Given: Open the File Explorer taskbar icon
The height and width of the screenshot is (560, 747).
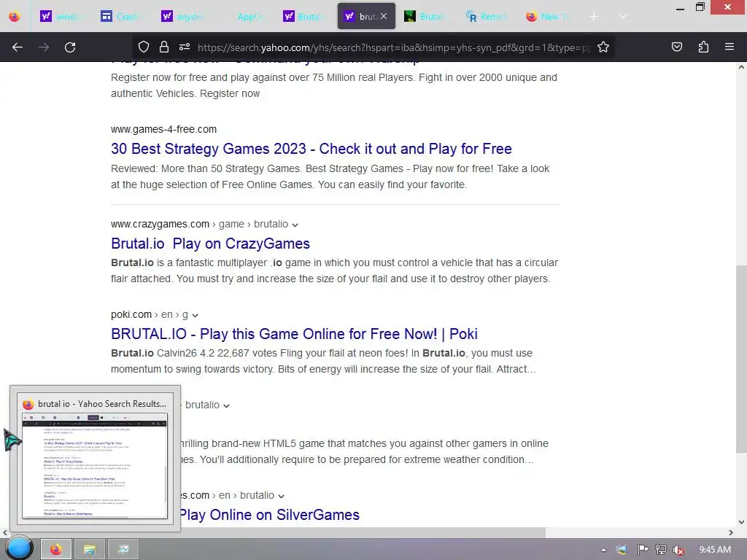Looking at the screenshot, I should (89, 550).
